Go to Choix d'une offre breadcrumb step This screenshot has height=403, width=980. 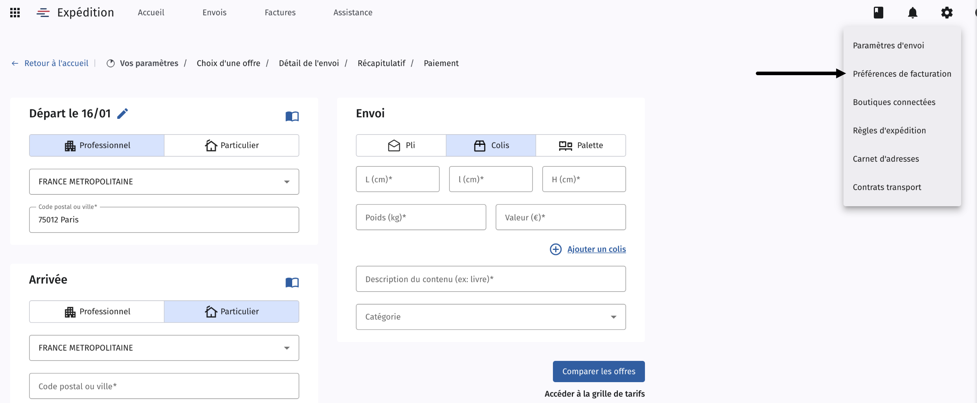[228, 63]
